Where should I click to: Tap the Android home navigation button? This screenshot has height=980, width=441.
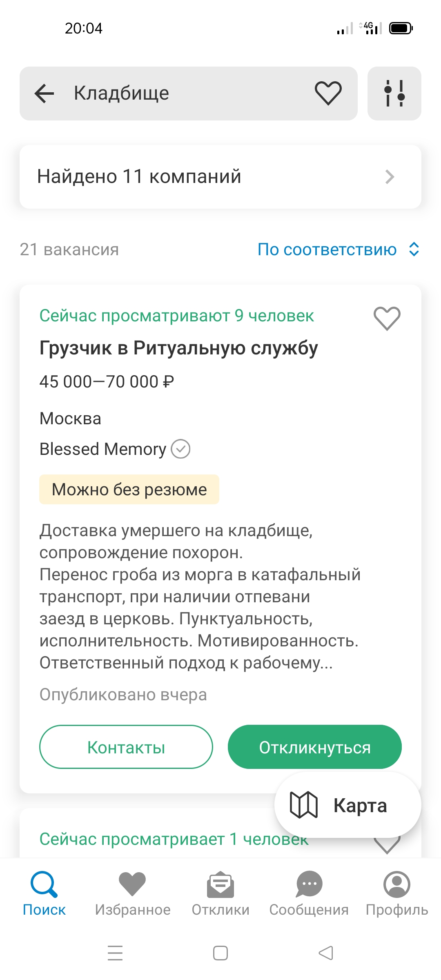coord(220,953)
